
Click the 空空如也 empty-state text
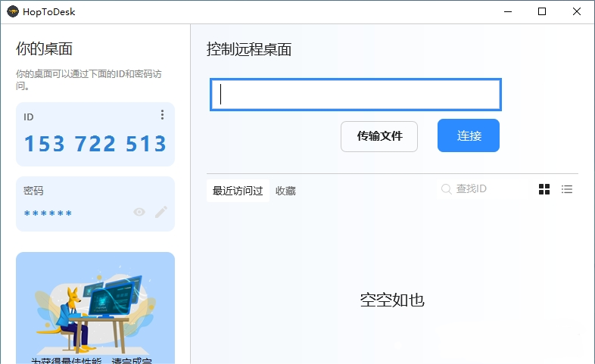click(392, 300)
